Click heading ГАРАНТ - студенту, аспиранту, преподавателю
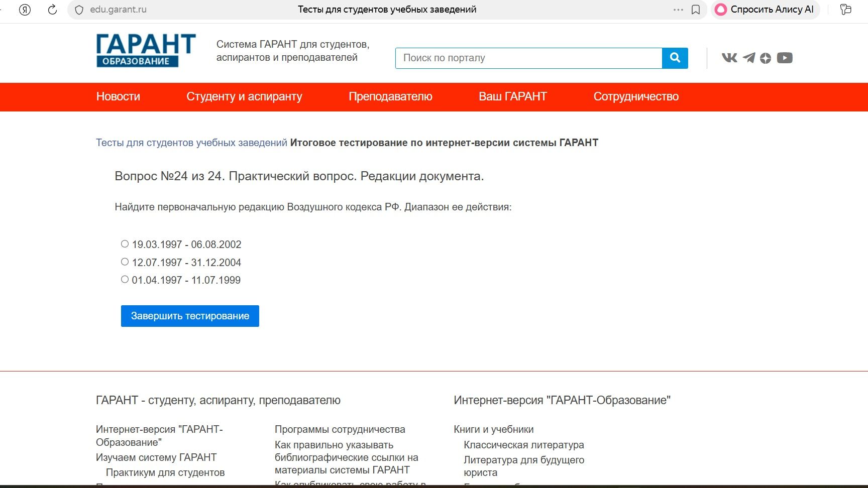The width and height of the screenshot is (868, 488). click(x=218, y=400)
